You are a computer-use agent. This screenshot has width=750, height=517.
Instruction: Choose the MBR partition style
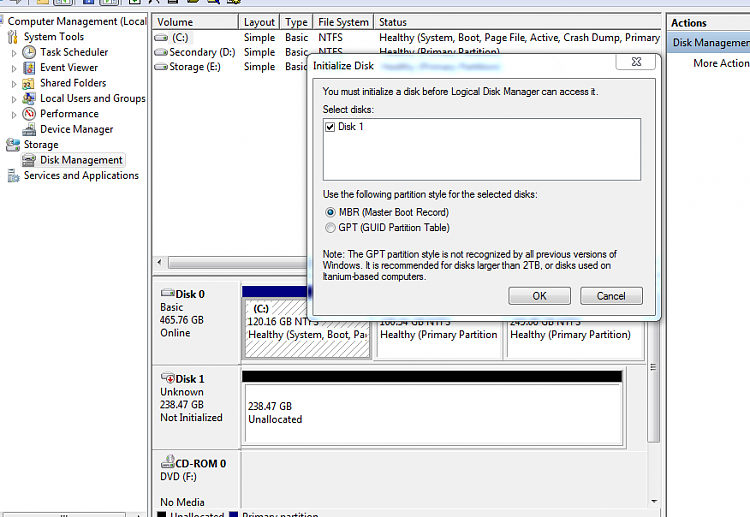[330, 212]
